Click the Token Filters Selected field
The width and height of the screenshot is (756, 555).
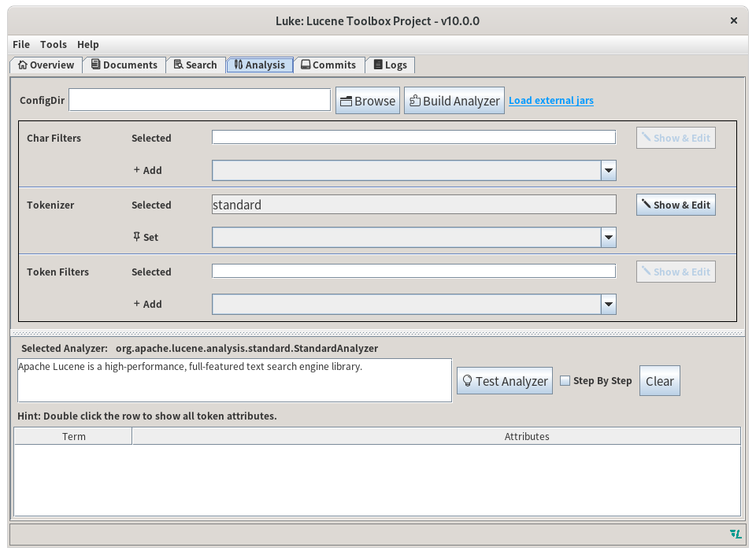pos(413,272)
